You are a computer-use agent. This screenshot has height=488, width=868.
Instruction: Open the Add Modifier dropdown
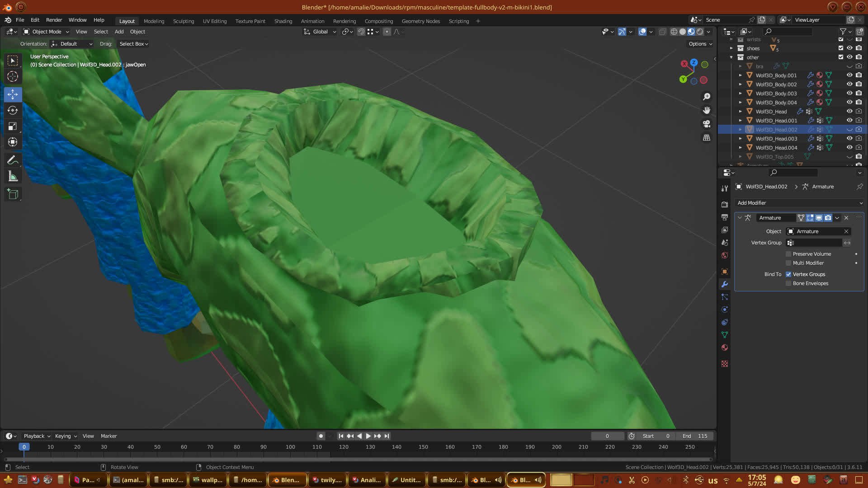coord(799,203)
